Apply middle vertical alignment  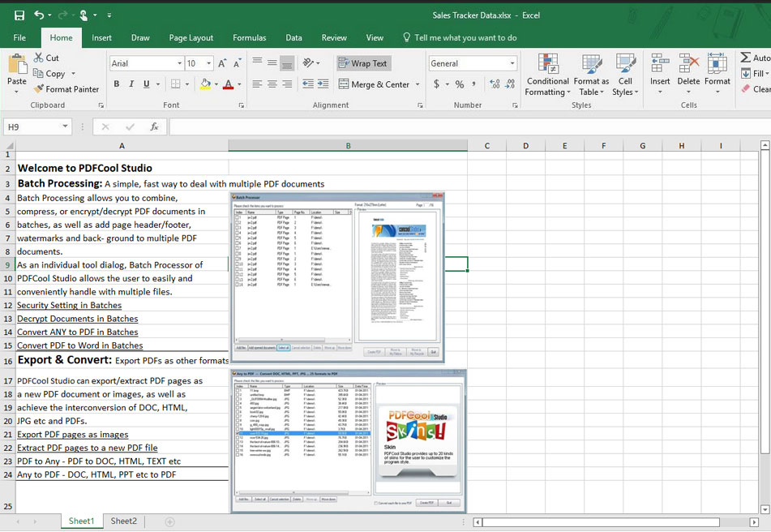(272, 62)
